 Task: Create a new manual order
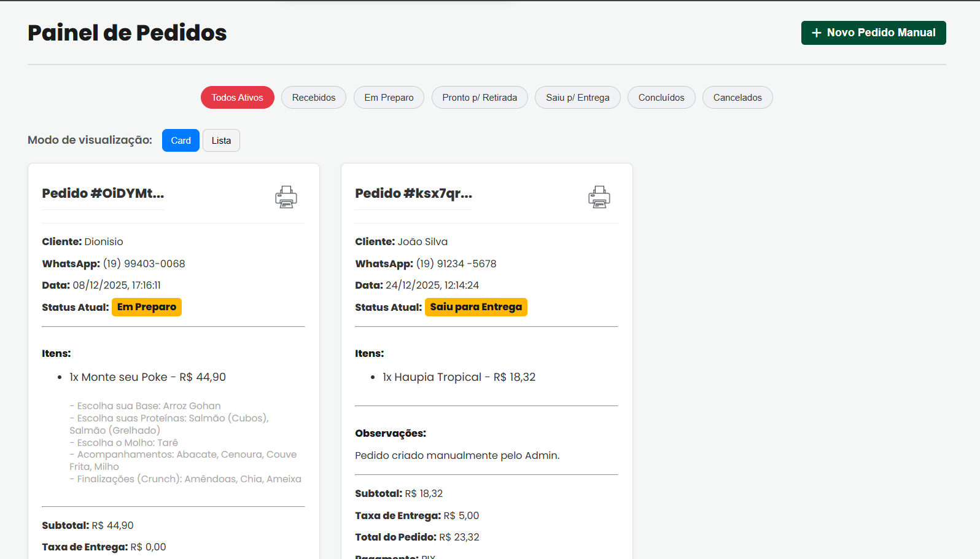tap(873, 33)
